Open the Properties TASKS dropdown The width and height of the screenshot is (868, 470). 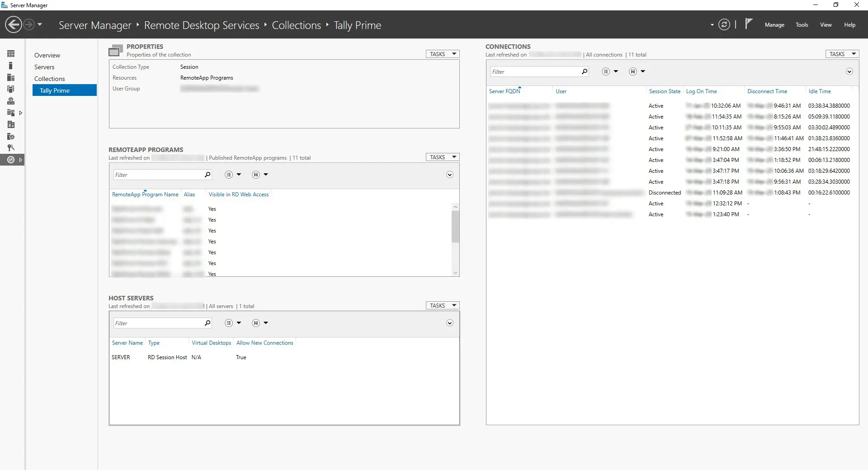[443, 54]
